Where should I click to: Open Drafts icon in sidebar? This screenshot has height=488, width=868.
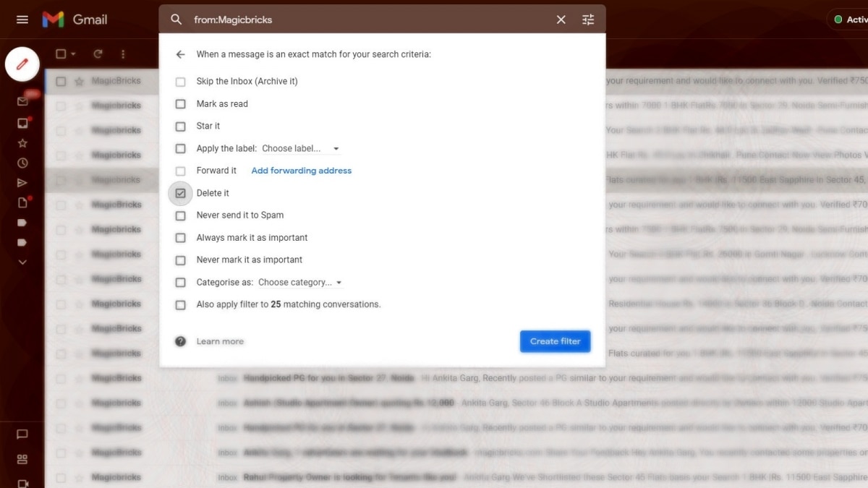point(22,203)
